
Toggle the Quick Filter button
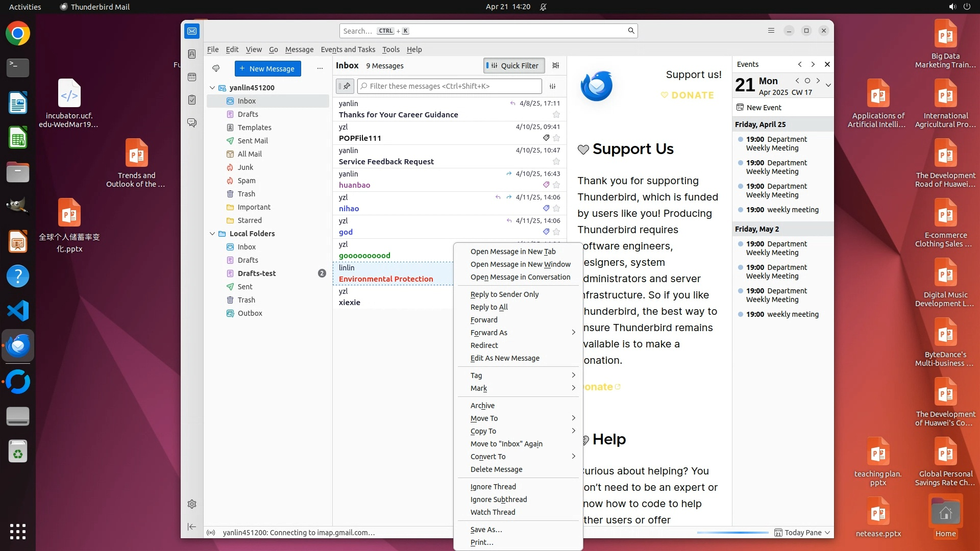click(x=513, y=65)
